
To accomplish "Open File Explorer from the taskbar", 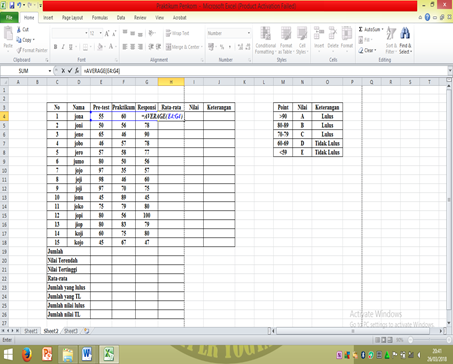I will [67, 355].
